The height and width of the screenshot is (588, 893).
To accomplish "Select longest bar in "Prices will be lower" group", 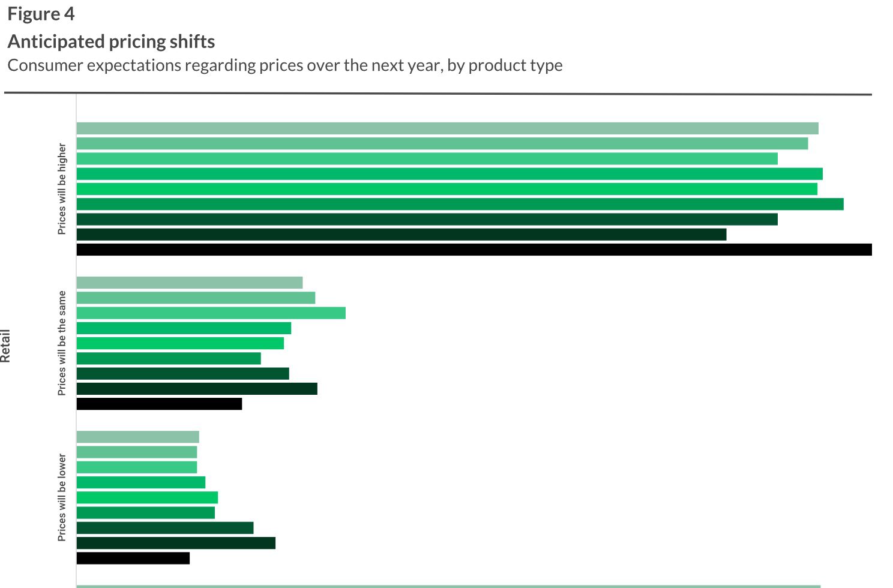I will coord(176,543).
